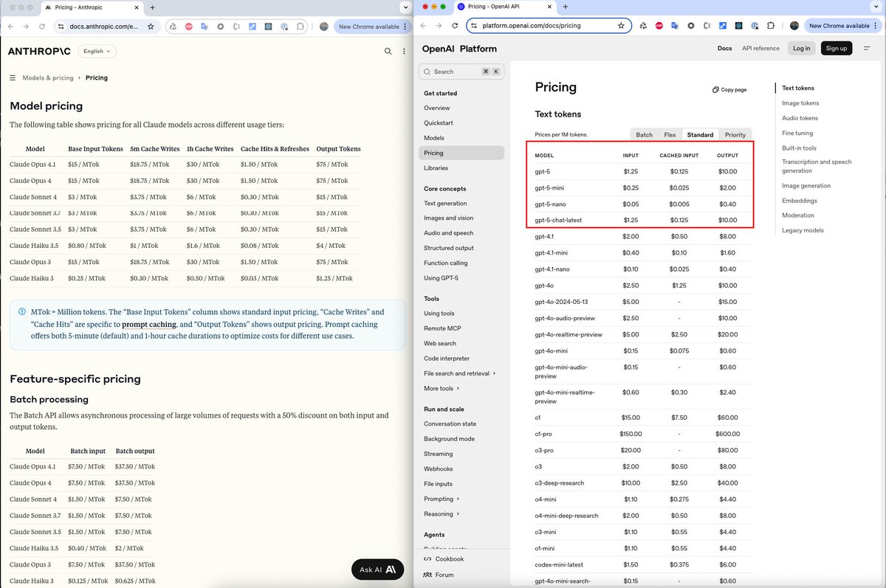Open the English language dropdown

click(x=97, y=52)
